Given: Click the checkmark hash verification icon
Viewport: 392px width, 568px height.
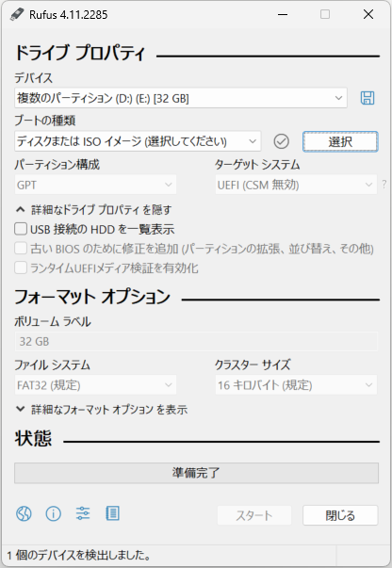Looking at the screenshot, I should point(281,141).
